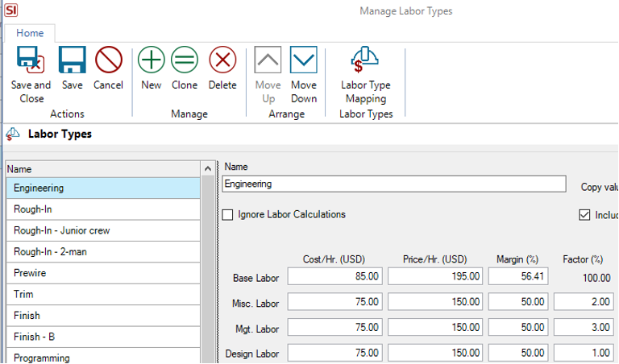619x364 pixels.
Task: Move the labor type down
Action: coord(304,60)
